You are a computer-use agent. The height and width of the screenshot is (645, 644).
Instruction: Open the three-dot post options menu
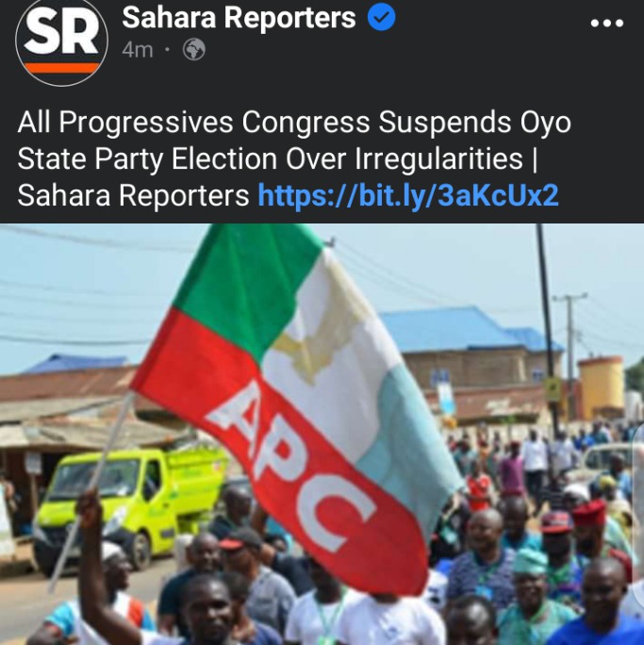[x=607, y=23]
